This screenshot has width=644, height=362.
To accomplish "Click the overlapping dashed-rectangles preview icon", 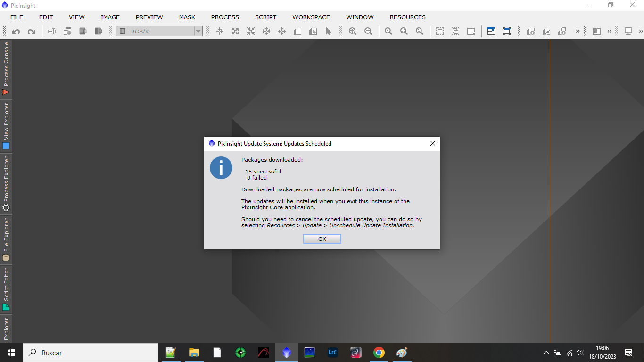I will tap(455, 32).
